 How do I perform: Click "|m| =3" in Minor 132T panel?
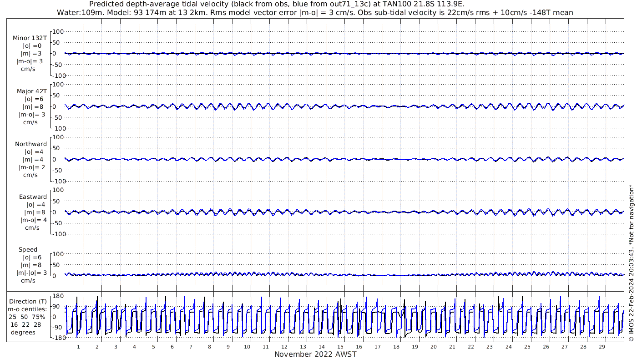click(31, 54)
